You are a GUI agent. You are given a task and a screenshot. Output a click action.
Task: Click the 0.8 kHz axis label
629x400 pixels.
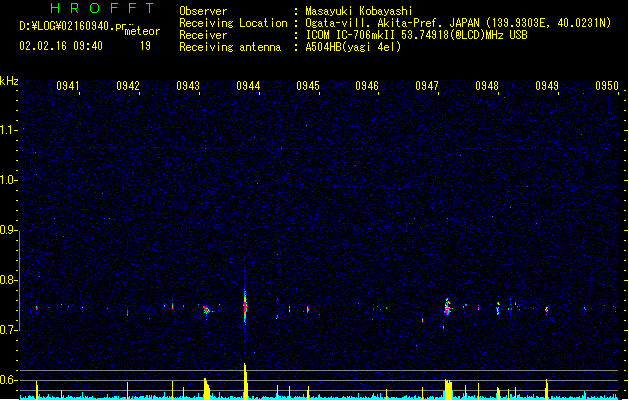(x=9, y=280)
